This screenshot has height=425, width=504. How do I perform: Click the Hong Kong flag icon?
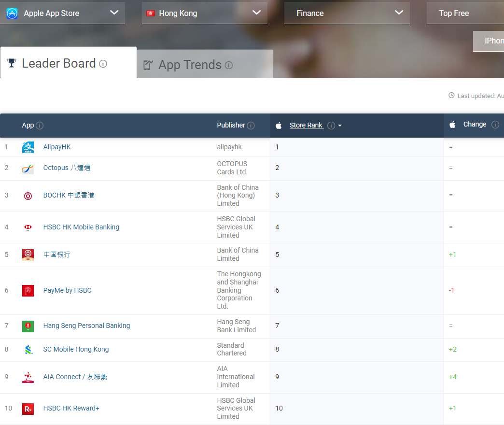coord(151,13)
